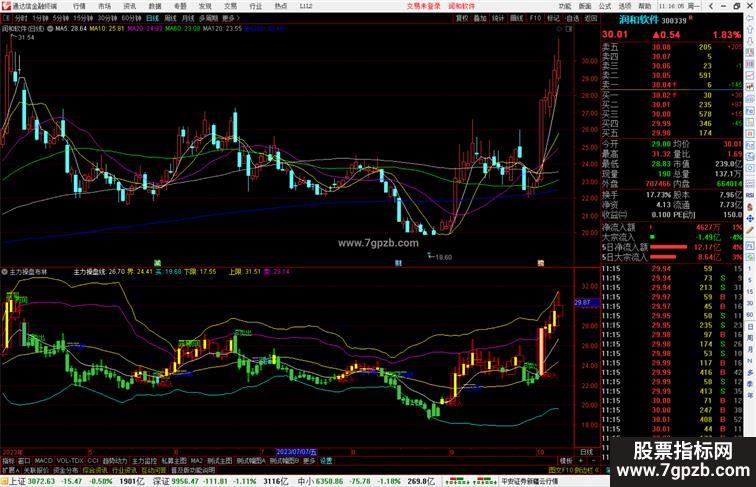Viewport: 756px width, 487px height.
Task: Click the green event marker below the chart
Action: [x=157, y=263]
